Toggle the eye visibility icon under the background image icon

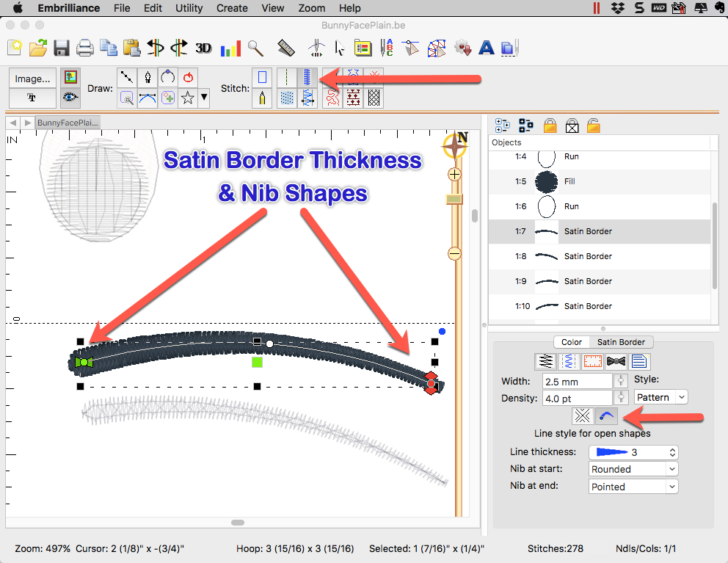pyautogui.click(x=70, y=97)
